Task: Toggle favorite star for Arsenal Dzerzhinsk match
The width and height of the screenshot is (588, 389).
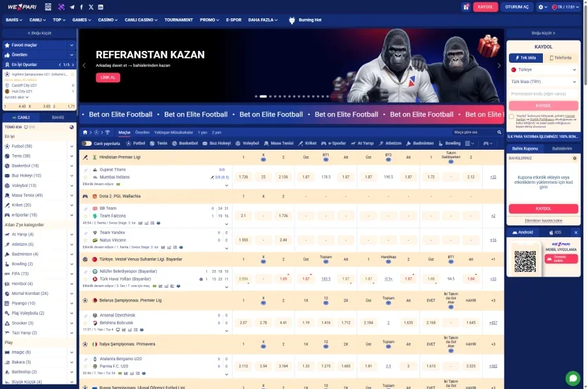Action: pyautogui.click(x=86, y=322)
